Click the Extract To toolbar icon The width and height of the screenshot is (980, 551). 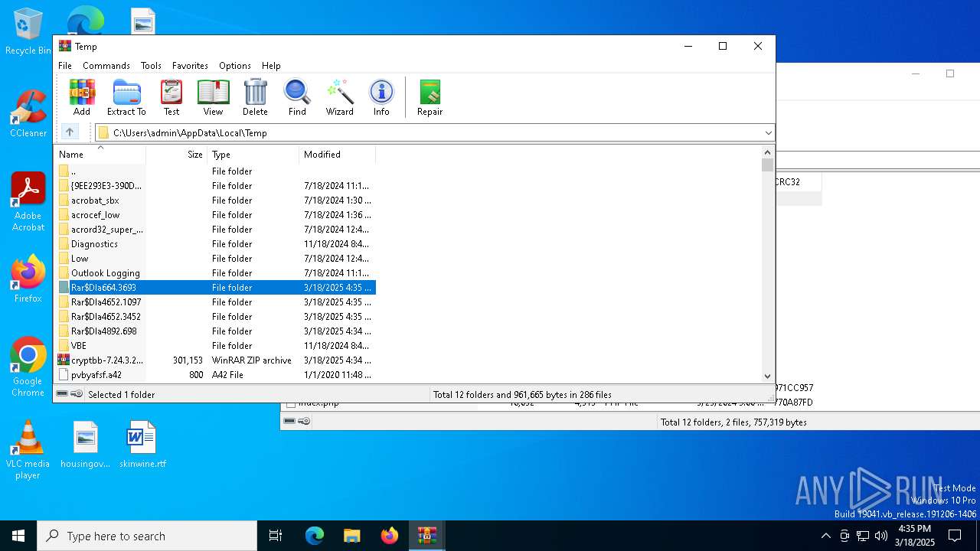click(x=126, y=97)
